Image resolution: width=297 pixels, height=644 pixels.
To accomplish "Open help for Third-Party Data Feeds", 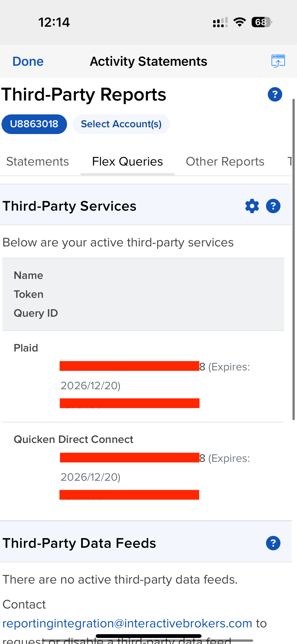I will pyautogui.click(x=273, y=543).
